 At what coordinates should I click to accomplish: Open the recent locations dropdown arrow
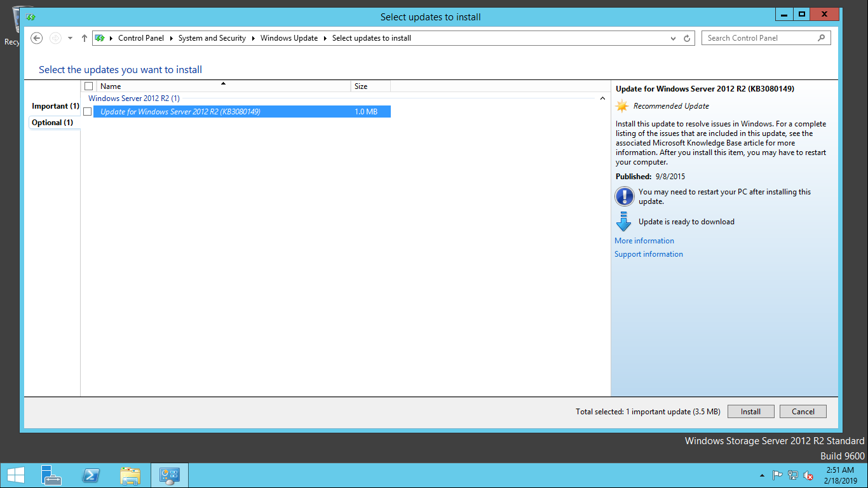tap(70, 38)
